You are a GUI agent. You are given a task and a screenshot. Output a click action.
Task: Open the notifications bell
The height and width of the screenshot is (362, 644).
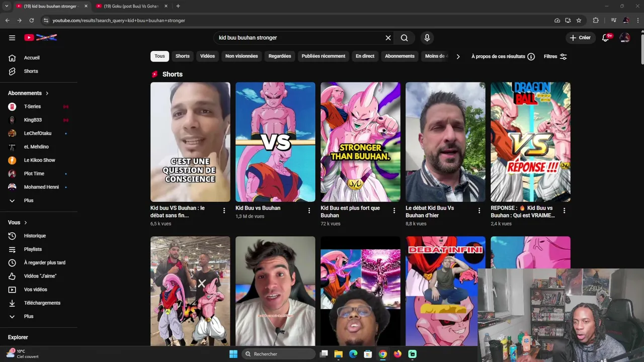606,38
